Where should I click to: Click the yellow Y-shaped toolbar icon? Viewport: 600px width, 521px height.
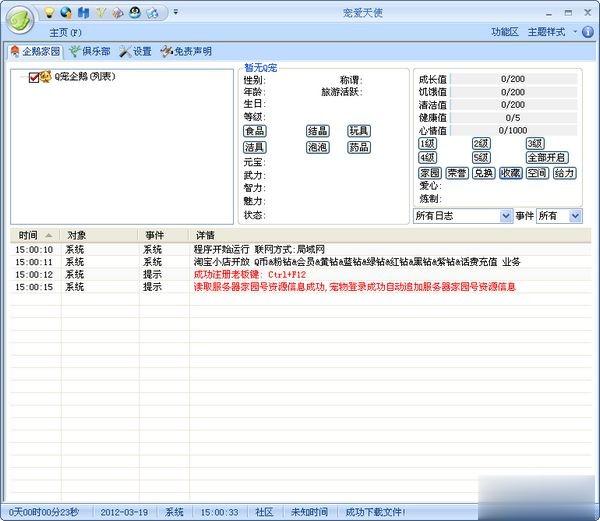tap(101, 13)
